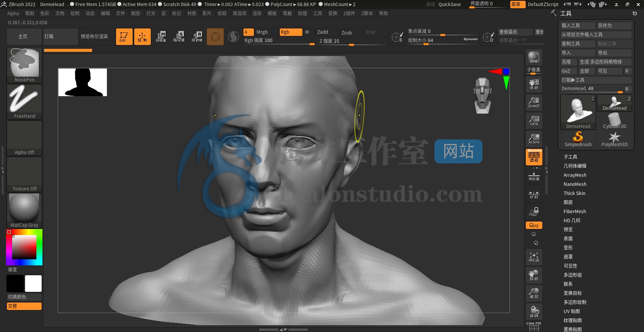Expand the ArrayMesh section
Viewport: 644px width, 332px height.
click(x=575, y=175)
